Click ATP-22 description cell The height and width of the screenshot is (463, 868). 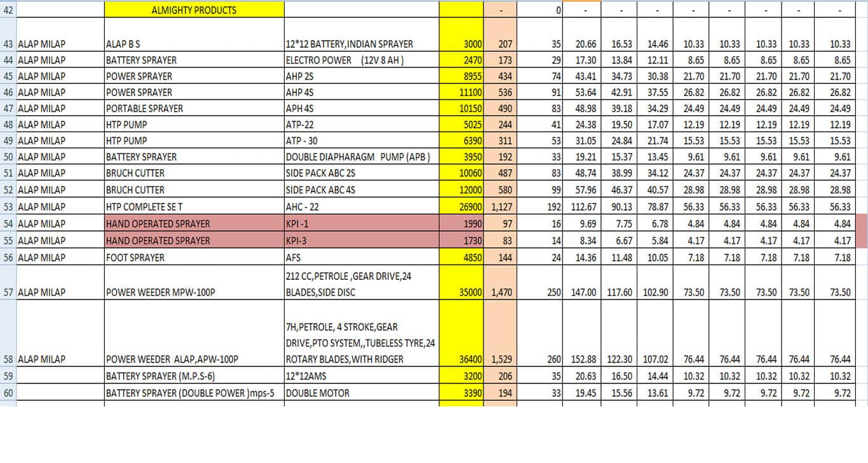point(362,125)
